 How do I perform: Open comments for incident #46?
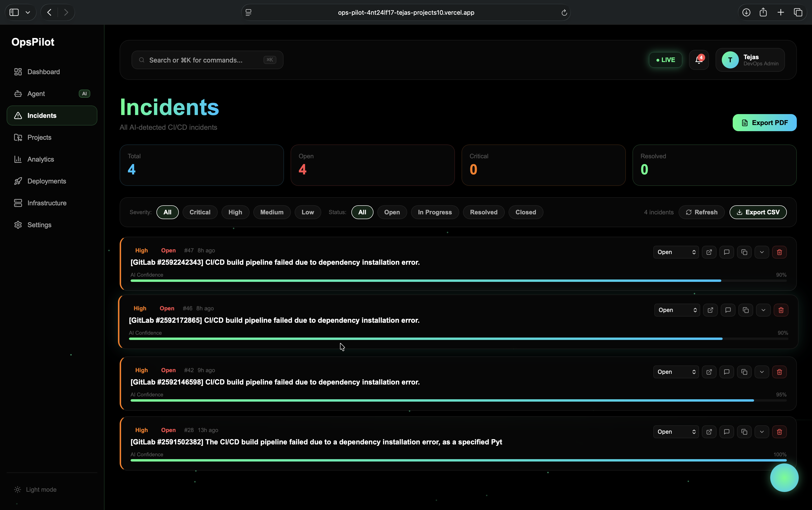pyautogui.click(x=728, y=310)
